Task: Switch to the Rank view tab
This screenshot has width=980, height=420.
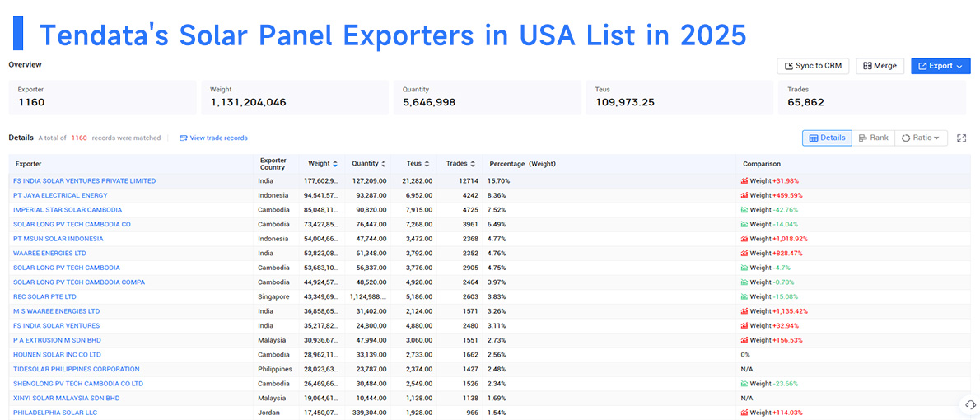Action: pos(873,138)
